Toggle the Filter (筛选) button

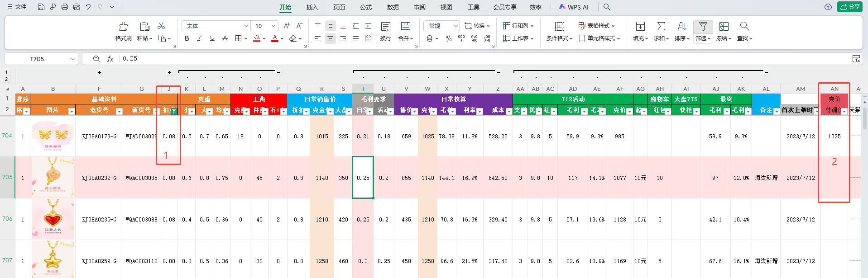[x=703, y=27]
